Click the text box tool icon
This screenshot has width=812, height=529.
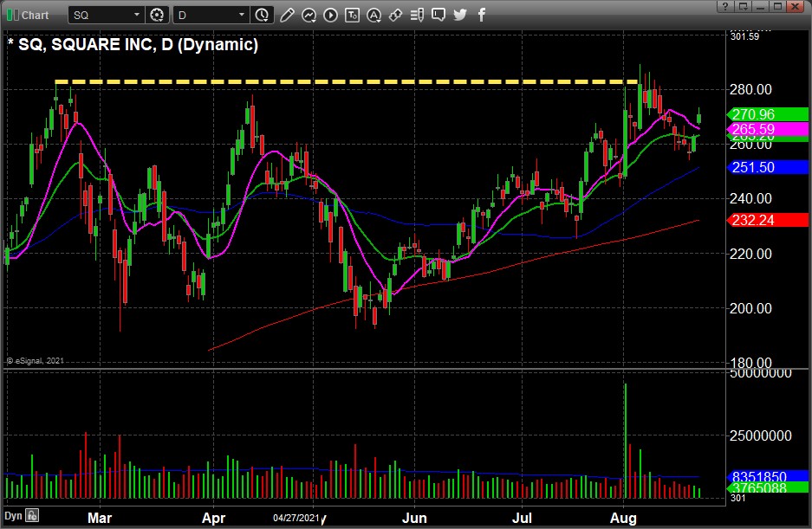click(352, 15)
